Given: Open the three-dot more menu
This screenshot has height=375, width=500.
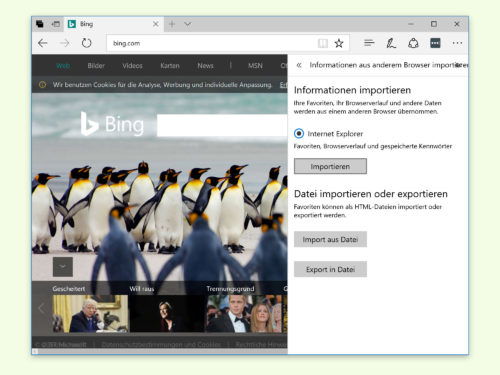Looking at the screenshot, I should [x=457, y=43].
